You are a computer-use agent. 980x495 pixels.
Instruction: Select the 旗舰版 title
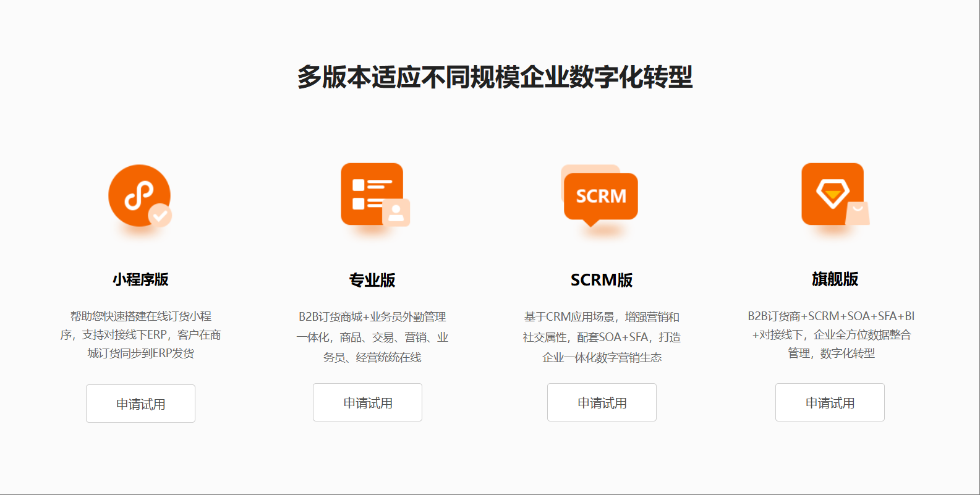coord(835,279)
